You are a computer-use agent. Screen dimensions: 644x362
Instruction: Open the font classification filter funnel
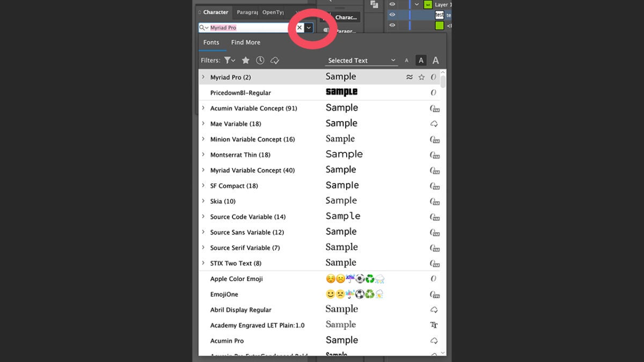[x=229, y=61]
